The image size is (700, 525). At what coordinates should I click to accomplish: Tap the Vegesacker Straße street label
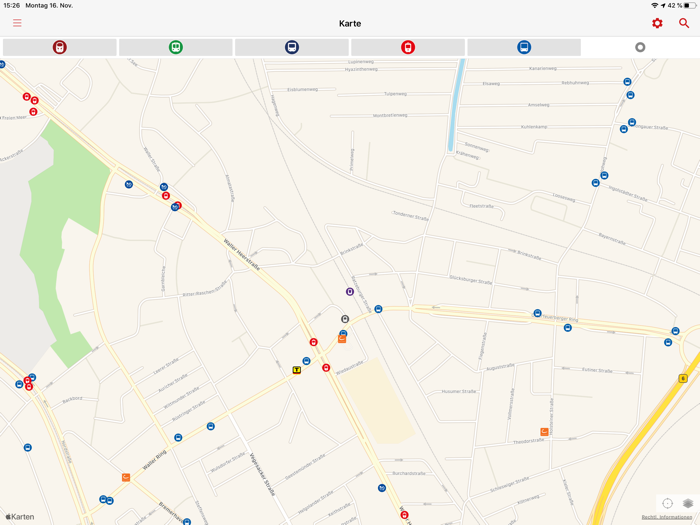pos(262,474)
